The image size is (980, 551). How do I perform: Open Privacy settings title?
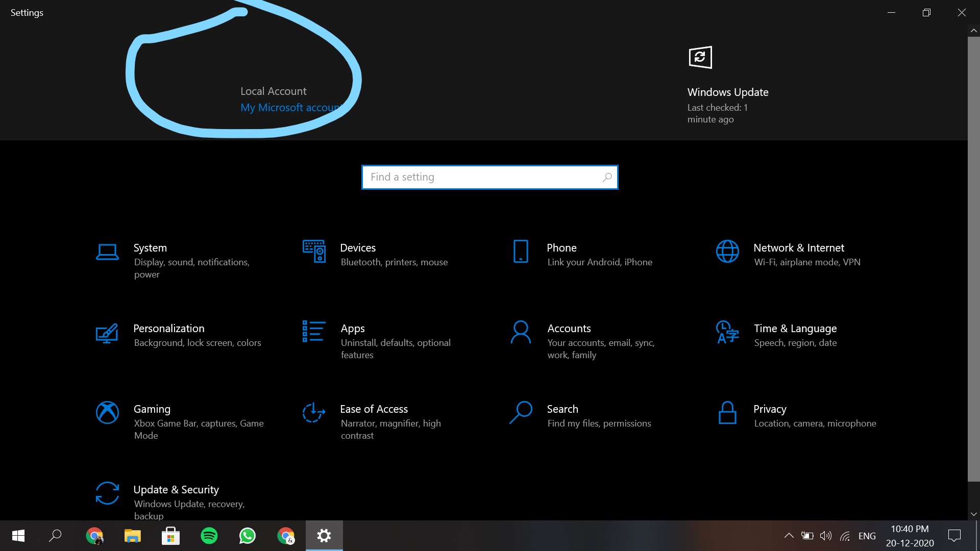[x=770, y=409]
